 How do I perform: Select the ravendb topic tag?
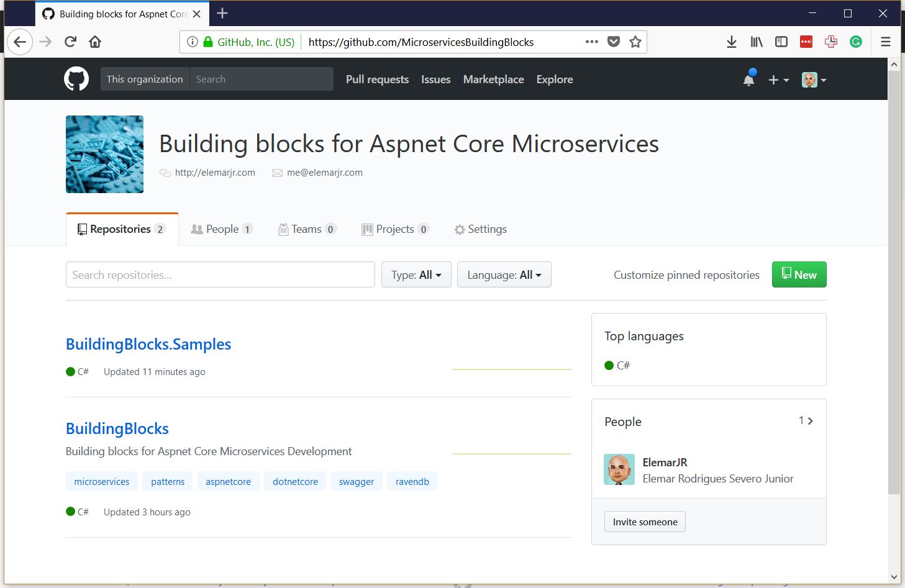point(412,482)
